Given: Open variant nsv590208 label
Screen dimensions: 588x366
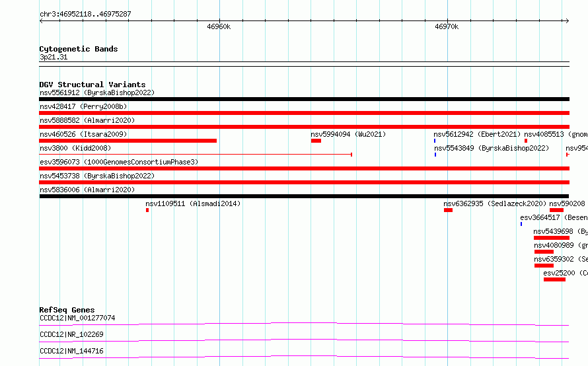Looking at the screenshot, I should click(567, 203).
